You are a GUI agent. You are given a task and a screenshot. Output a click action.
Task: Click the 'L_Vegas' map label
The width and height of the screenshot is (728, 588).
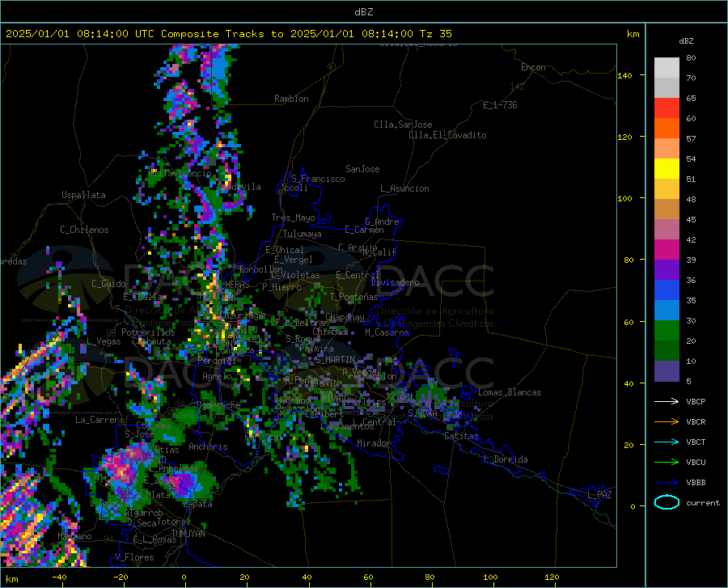click(104, 341)
